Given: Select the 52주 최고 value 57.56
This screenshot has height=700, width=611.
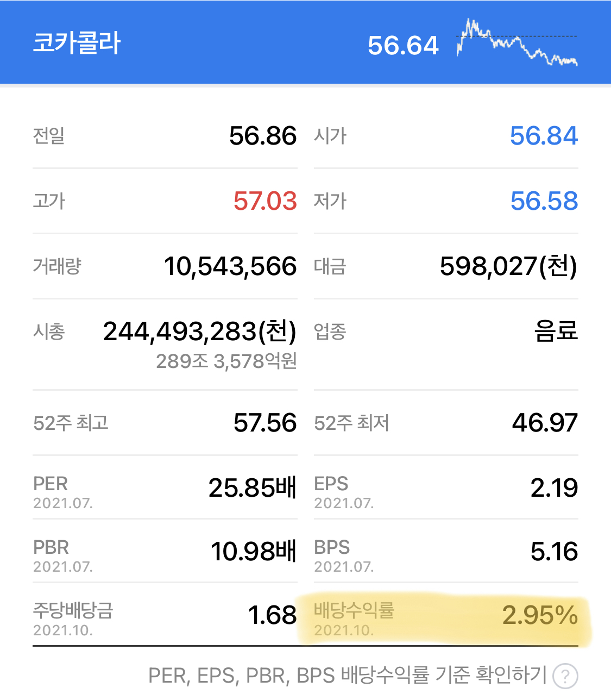Looking at the screenshot, I should coord(265,423).
